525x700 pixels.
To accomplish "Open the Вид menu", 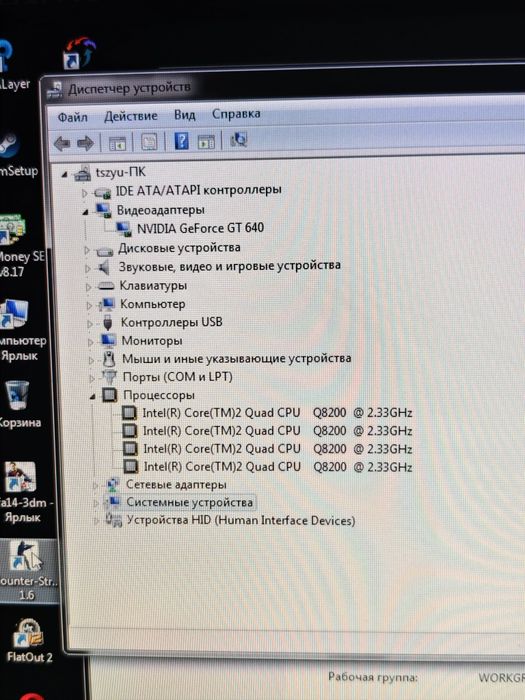I will (x=184, y=115).
